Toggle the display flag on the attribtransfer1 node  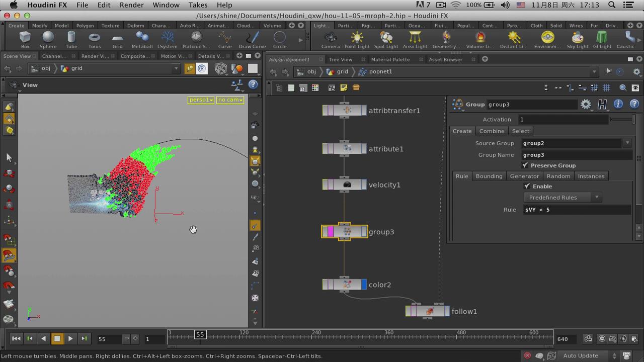(x=364, y=110)
